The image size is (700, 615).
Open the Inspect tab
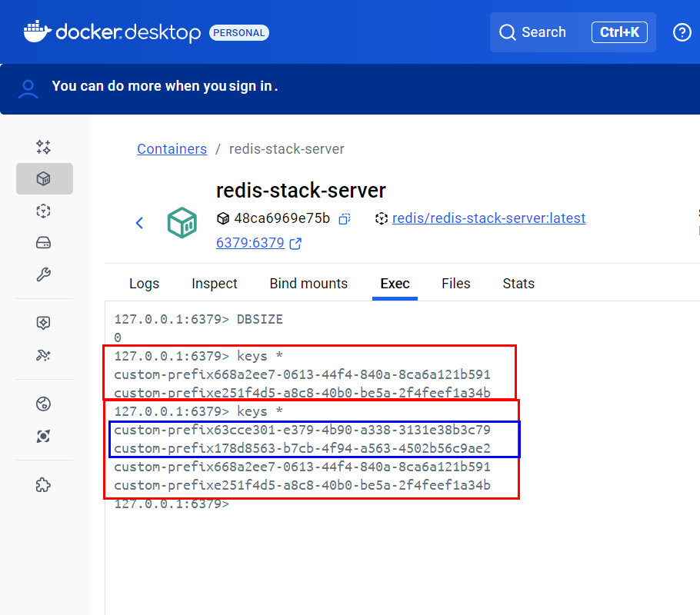(215, 284)
